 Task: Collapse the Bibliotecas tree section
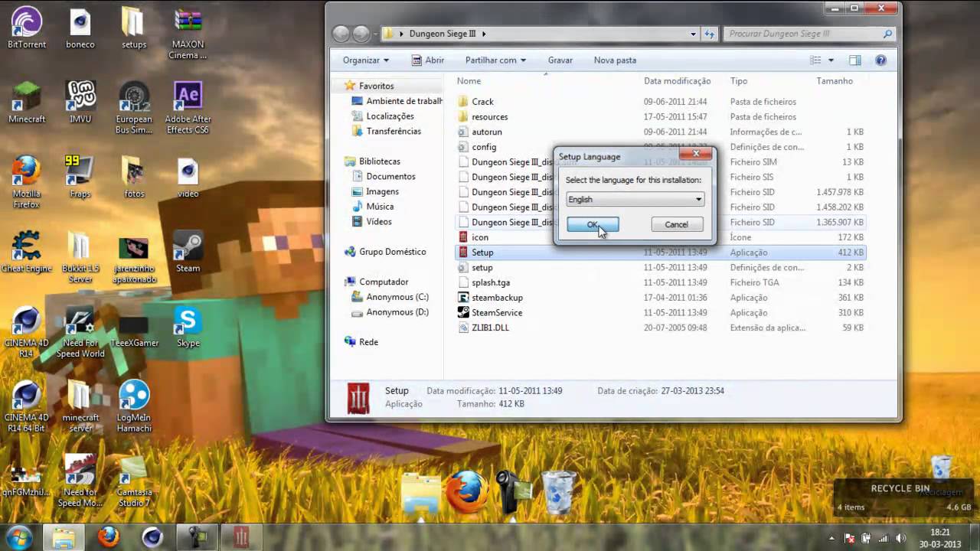pyautogui.click(x=339, y=161)
